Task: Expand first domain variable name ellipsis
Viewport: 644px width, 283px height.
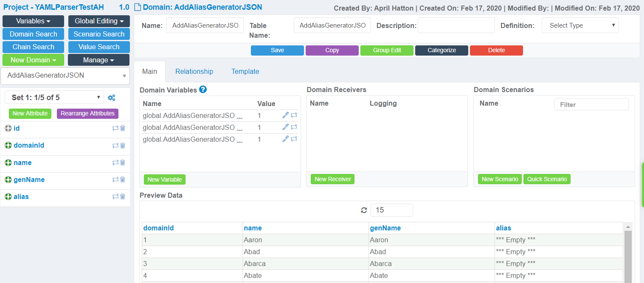Action: tap(239, 115)
